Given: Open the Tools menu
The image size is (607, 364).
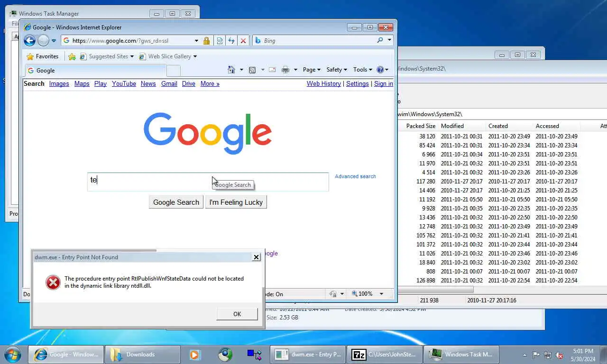Looking at the screenshot, I should tap(363, 70).
